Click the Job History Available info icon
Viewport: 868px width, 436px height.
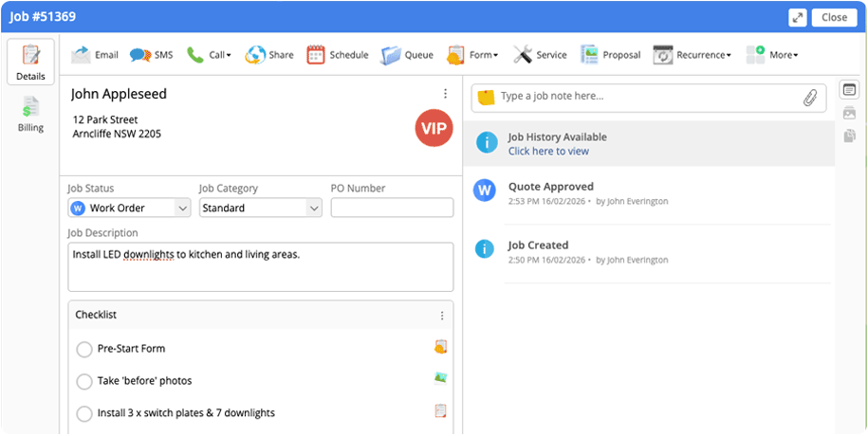pos(487,143)
